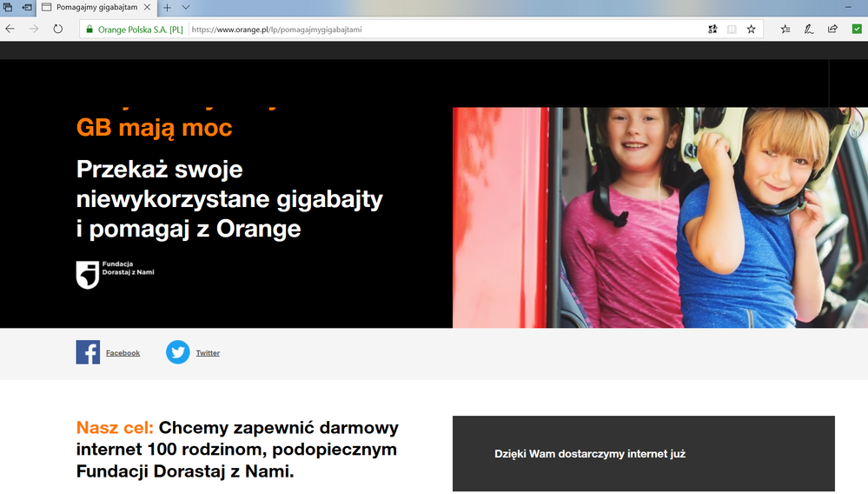Click the 'GB mają moc' orange heading
868x494 pixels.
(154, 128)
